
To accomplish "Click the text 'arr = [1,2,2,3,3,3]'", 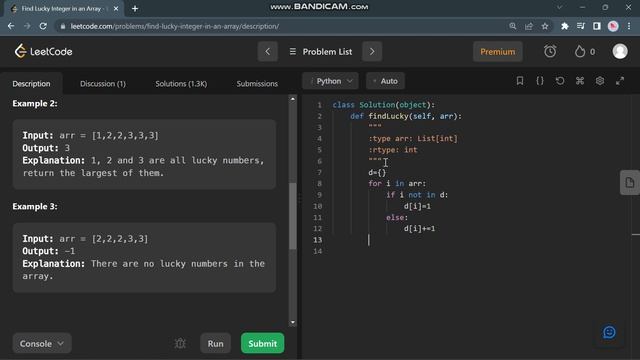I will click(x=109, y=136).
